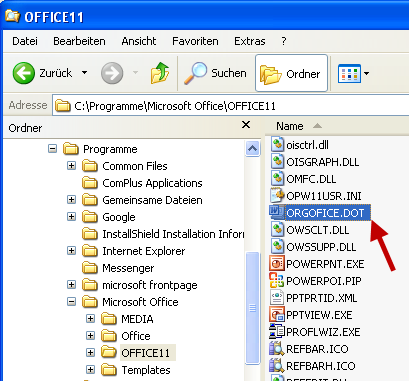The height and width of the screenshot is (381, 409).
Task: Select the PROFLWIZ.EXE wizard icon
Action: pos(277,332)
